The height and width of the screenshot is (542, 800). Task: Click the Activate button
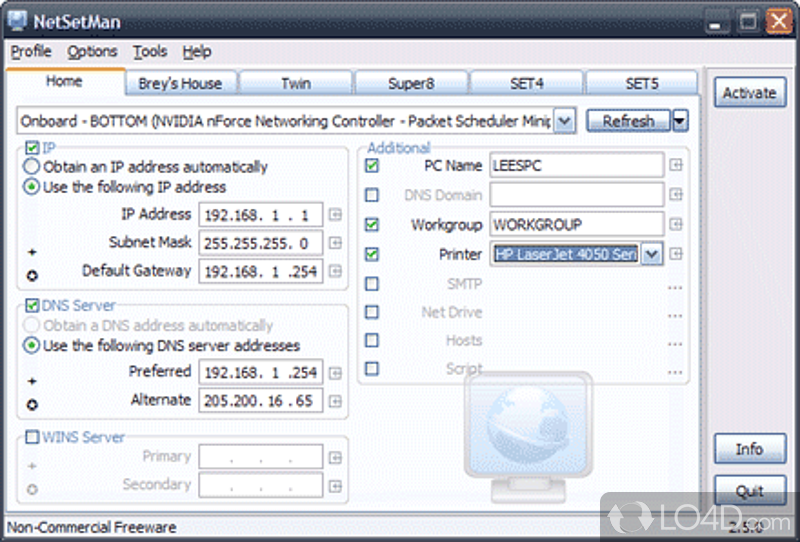(749, 92)
